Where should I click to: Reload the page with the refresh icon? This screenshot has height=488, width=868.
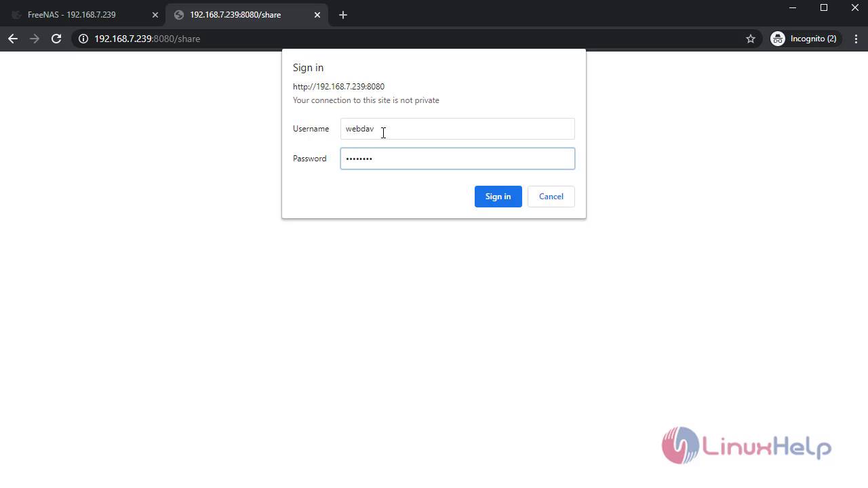(56, 39)
